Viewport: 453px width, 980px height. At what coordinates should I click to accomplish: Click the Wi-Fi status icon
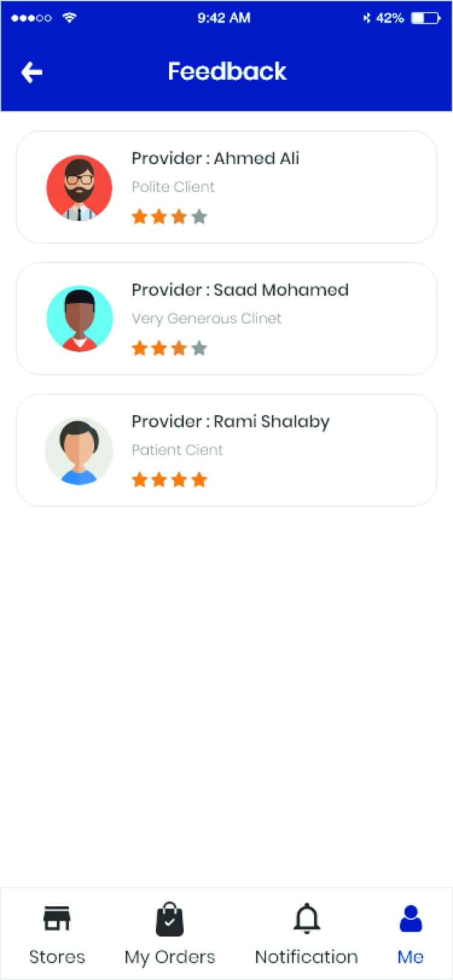coord(70,17)
